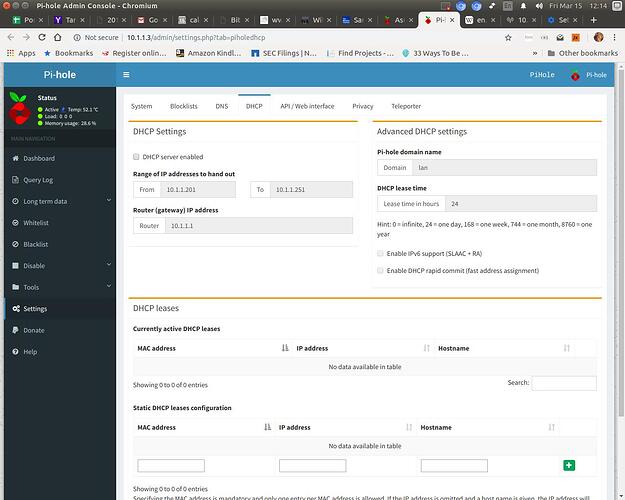The image size is (625, 500).
Task: Click the Pi-hole user menu at top right
Action: pyautogui.click(x=588, y=75)
